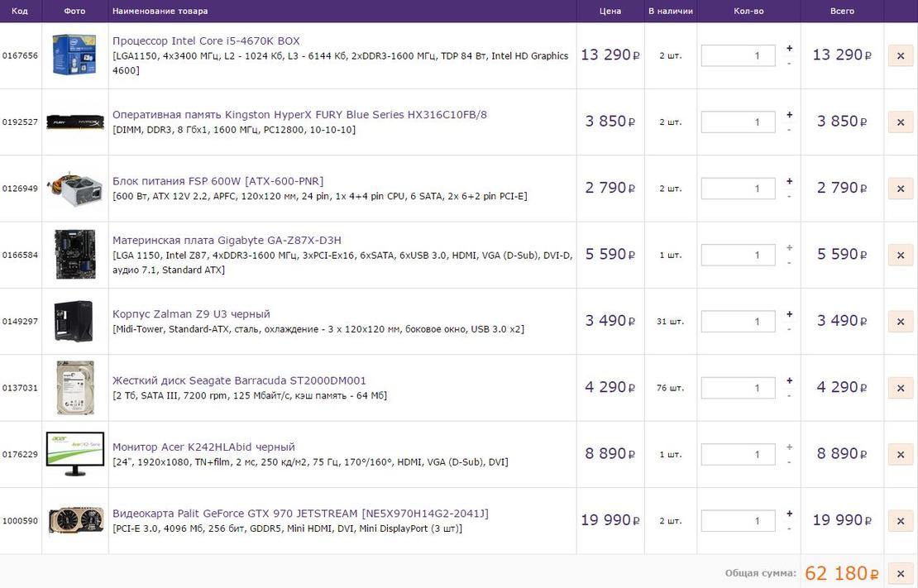This screenshot has width=918, height=588.
Task: Focus quantity field for Seagate Barracuda drive
Action: tap(739, 388)
